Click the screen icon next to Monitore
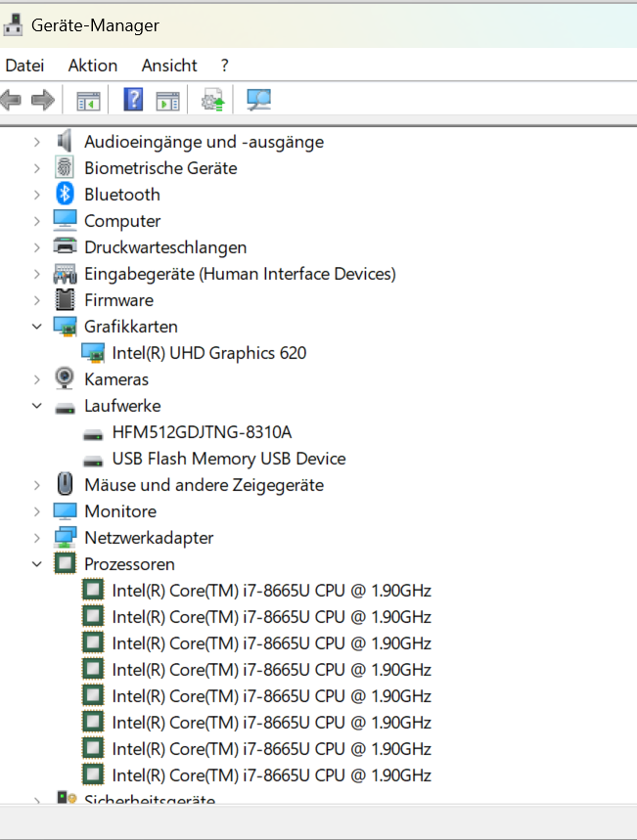Viewport: 637px width, 840px height. tap(65, 511)
